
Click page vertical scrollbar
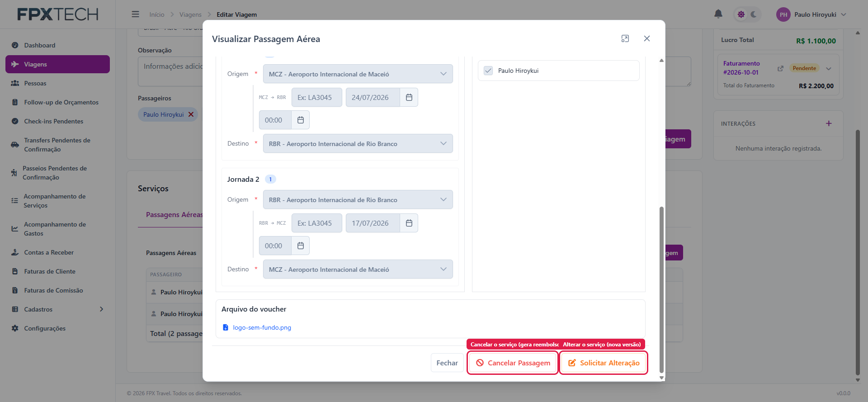(858, 252)
